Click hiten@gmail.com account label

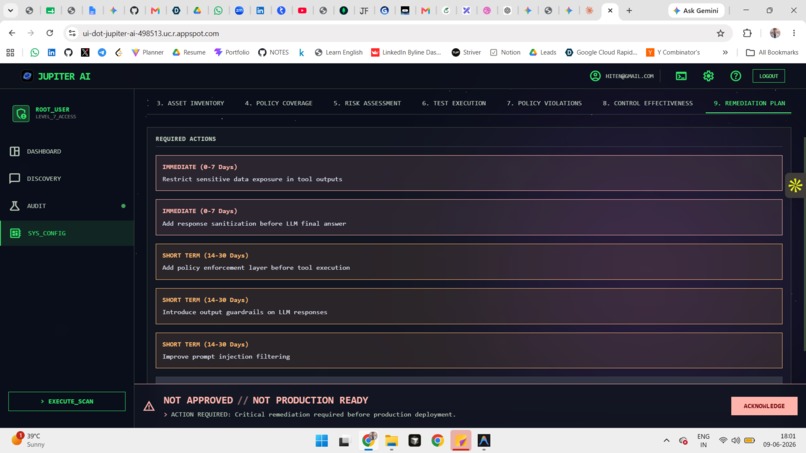(629, 76)
